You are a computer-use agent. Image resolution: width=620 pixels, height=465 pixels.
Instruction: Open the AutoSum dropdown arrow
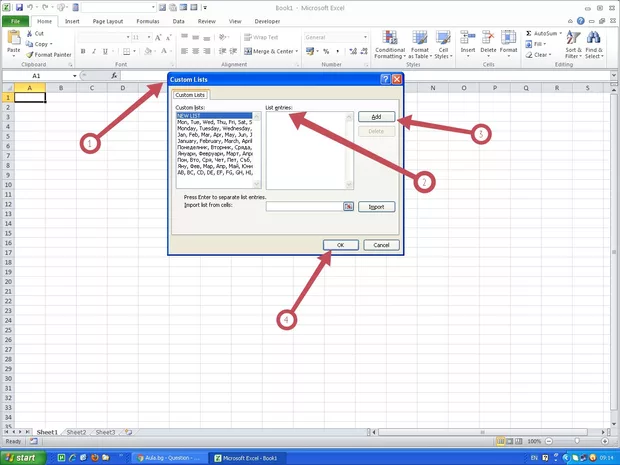tap(560, 33)
